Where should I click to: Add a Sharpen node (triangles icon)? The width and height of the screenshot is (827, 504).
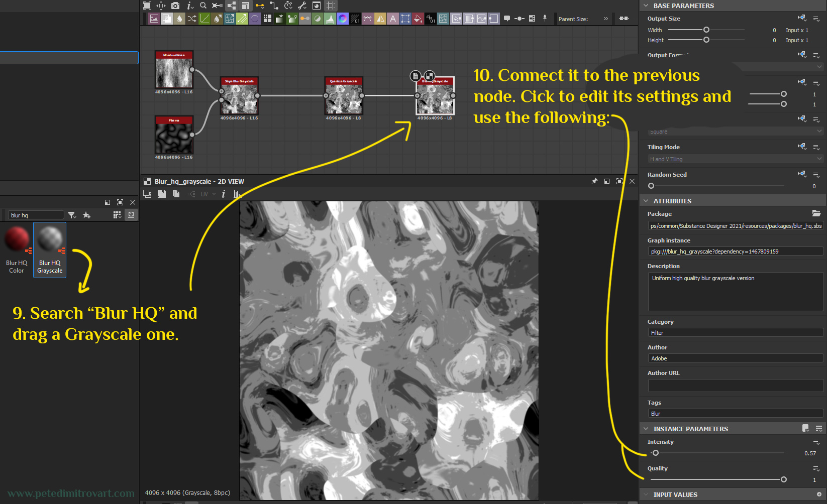click(380, 19)
